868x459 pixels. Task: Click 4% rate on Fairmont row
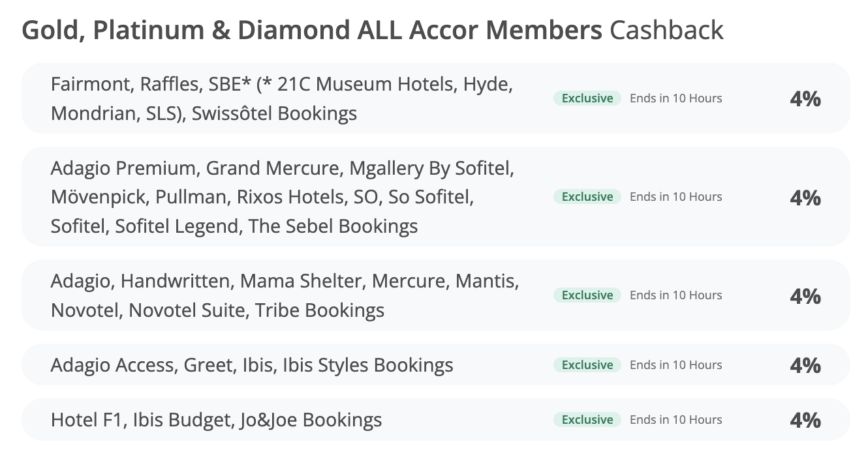(805, 99)
